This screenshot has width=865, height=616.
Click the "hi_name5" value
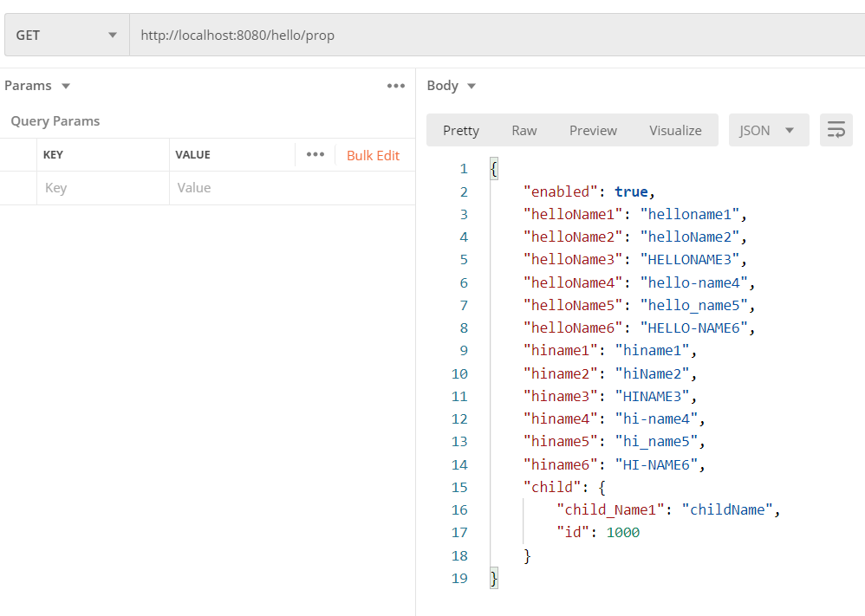coord(657,442)
